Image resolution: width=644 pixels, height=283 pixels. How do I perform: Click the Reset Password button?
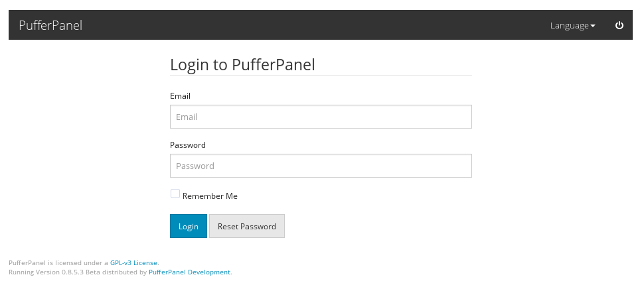[x=247, y=226]
